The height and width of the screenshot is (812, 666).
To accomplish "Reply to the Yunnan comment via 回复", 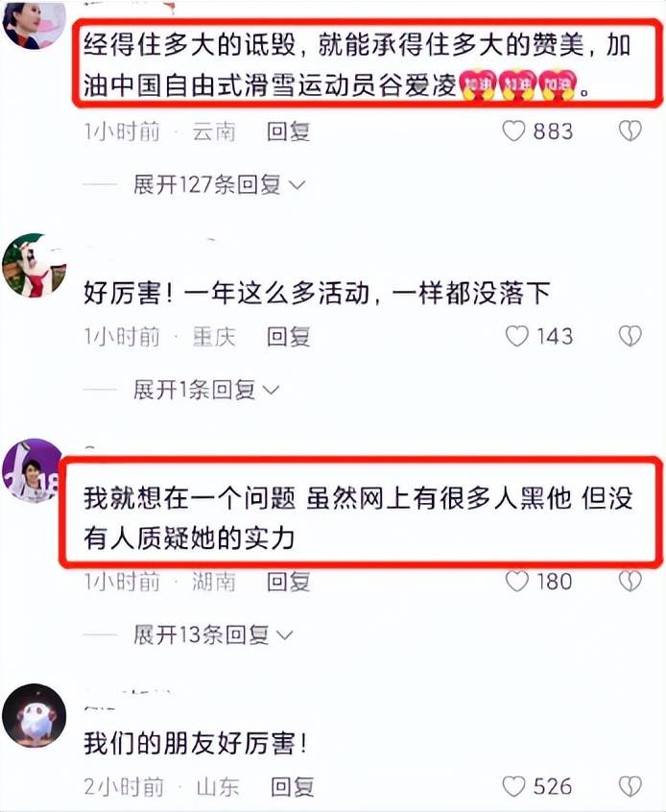I will (289, 131).
